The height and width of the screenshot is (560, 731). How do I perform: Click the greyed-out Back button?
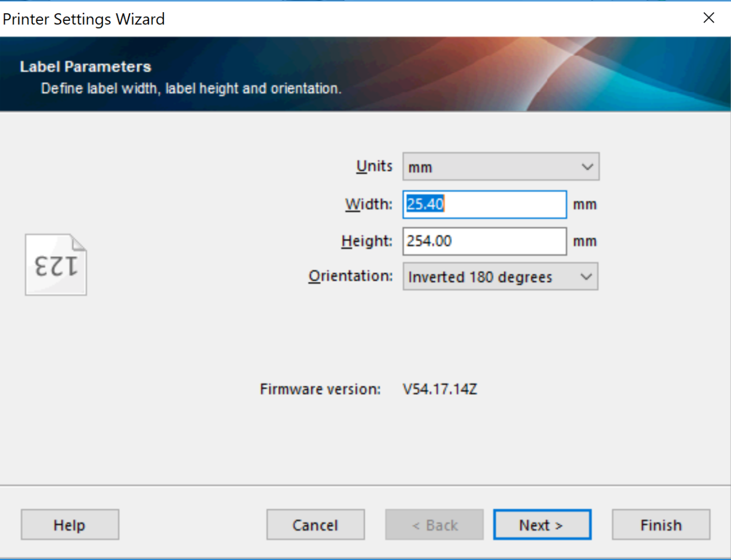tap(434, 524)
